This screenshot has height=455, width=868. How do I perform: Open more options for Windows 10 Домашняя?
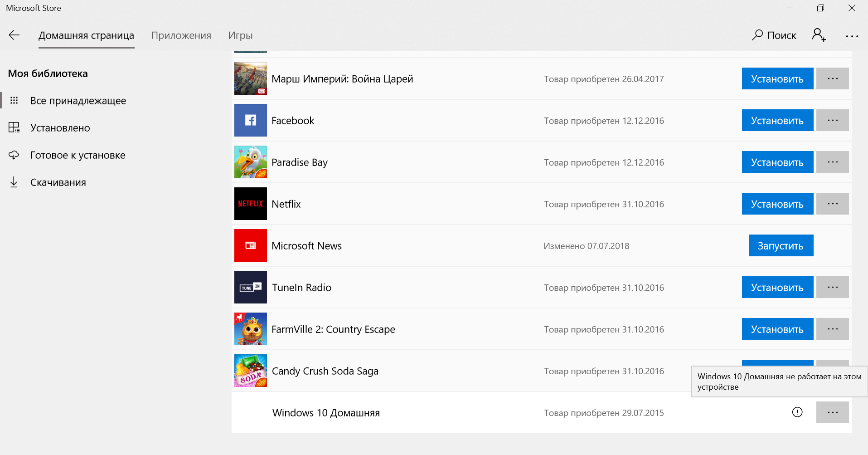(x=833, y=412)
